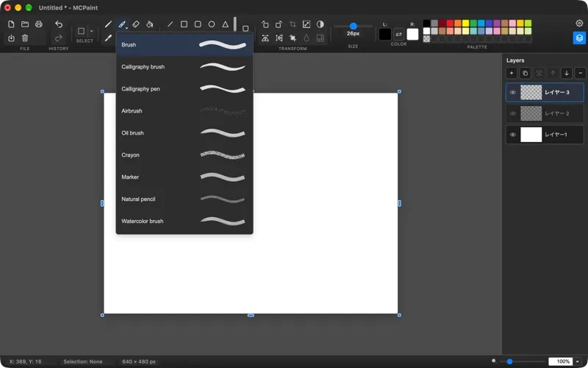This screenshot has width=588, height=368.
Task: Click the greyed merge layers button
Action: point(539,73)
